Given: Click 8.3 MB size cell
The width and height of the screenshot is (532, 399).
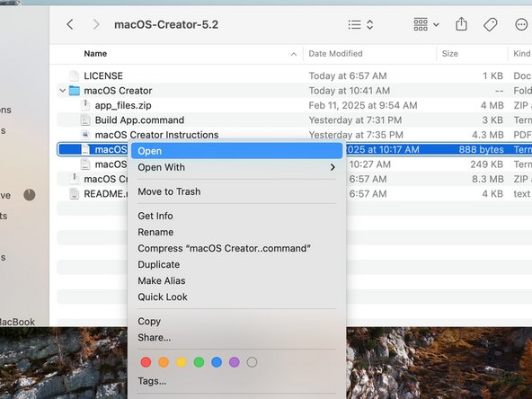Looking at the screenshot, I should pyautogui.click(x=488, y=179).
